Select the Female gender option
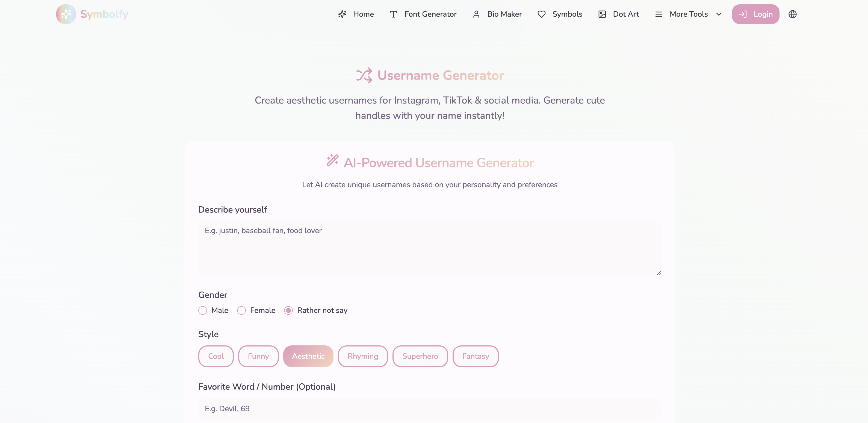The image size is (868, 423). [242, 310]
